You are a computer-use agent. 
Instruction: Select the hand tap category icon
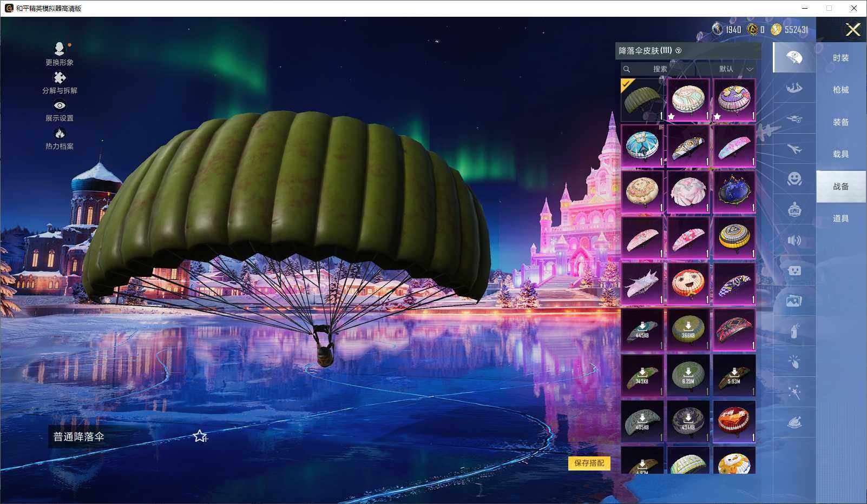(x=794, y=362)
